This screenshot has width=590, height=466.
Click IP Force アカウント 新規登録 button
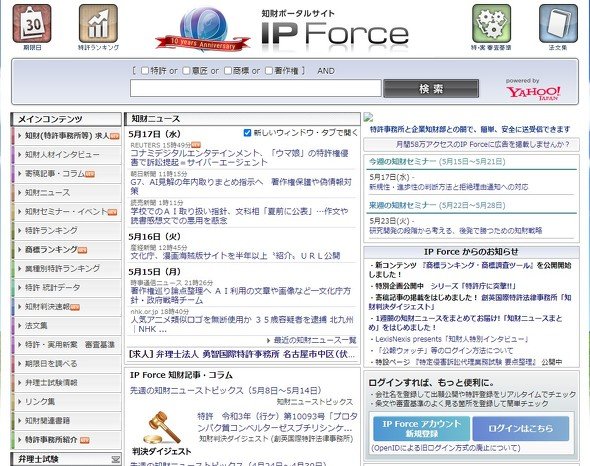coord(421,428)
